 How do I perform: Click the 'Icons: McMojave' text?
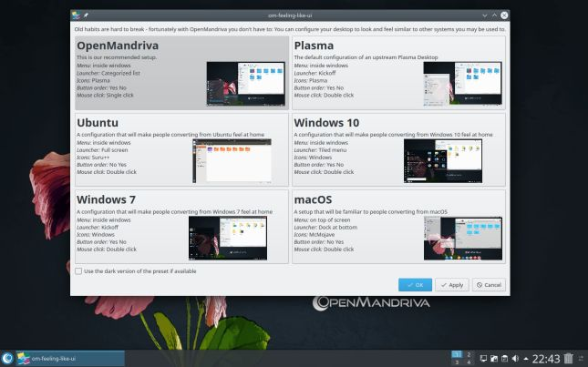315,234
